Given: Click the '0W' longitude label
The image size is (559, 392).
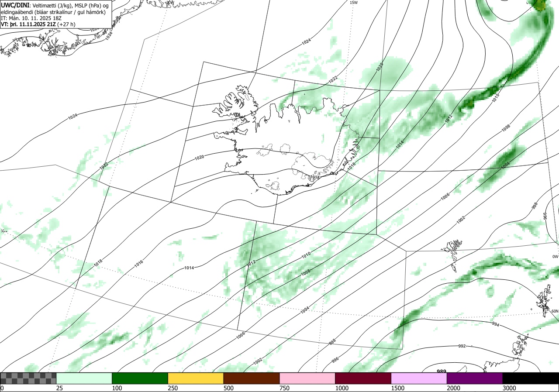Looking at the screenshot, I should (555, 256).
